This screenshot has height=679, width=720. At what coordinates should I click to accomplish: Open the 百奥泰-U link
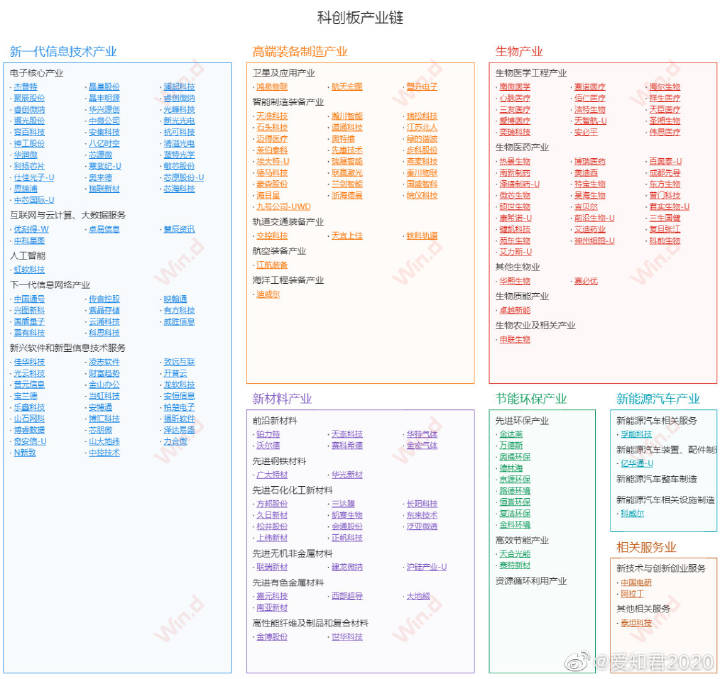pos(666,161)
